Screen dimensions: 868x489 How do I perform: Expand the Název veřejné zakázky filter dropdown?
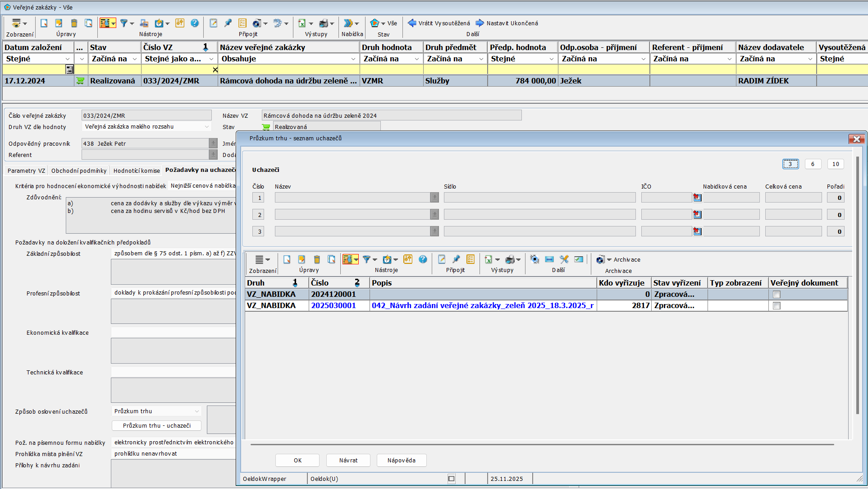click(353, 59)
